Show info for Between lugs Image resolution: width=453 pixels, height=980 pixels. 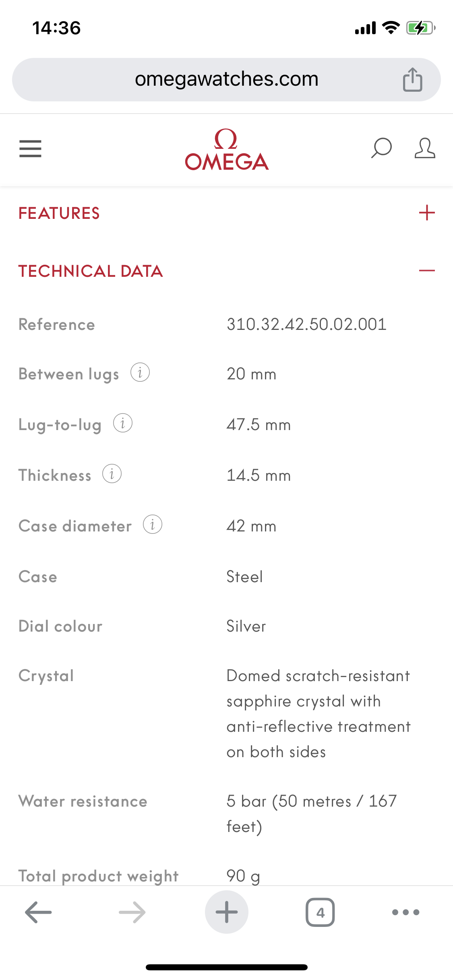[140, 373]
